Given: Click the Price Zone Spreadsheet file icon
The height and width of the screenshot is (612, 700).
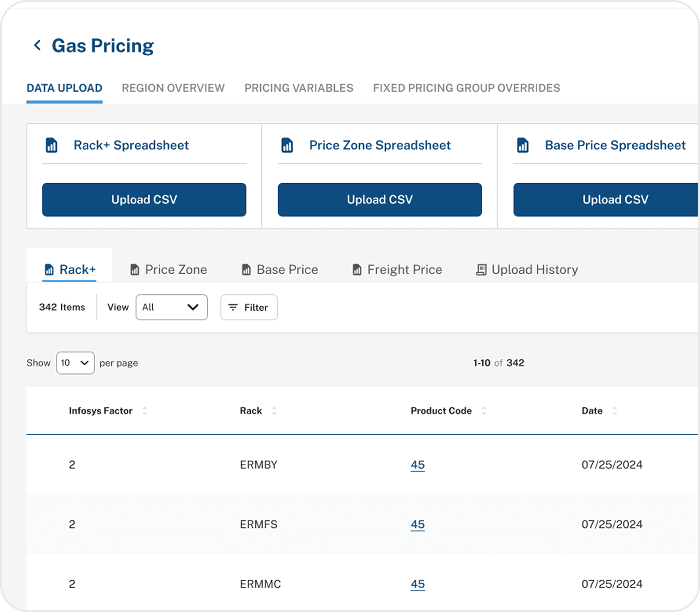Looking at the screenshot, I should [x=287, y=145].
